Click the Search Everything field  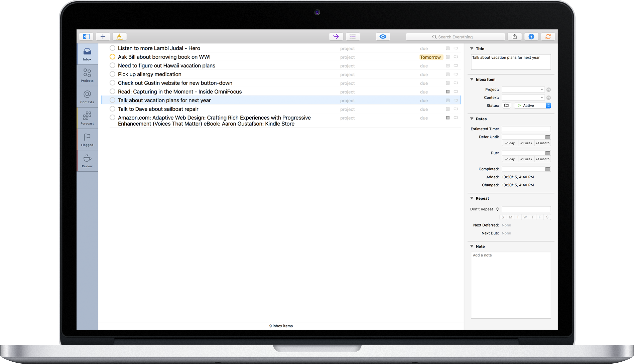(x=455, y=37)
